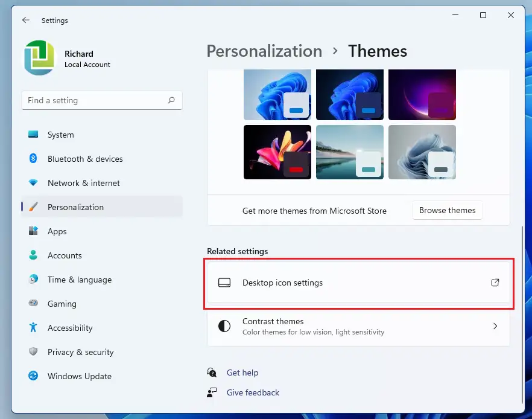Open the Time & language section
Screen dimensions: 532x419
[102, 280]
